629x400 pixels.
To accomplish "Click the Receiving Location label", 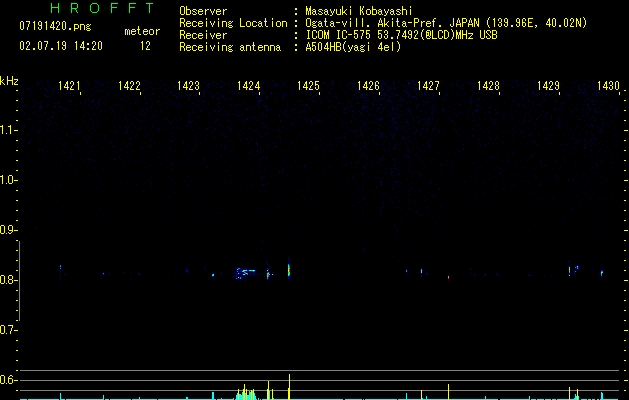I will [233, 23].
